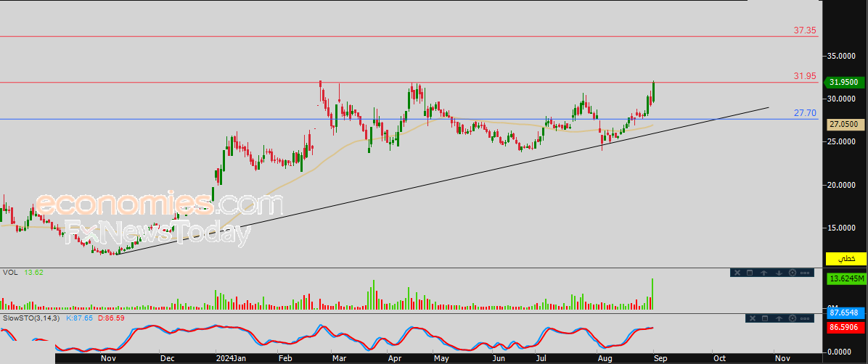Image resolution: width=868 pixels, height=364 pixels.
Task: Click the 27.0500 moving average price tag
Action: (846, 125)
